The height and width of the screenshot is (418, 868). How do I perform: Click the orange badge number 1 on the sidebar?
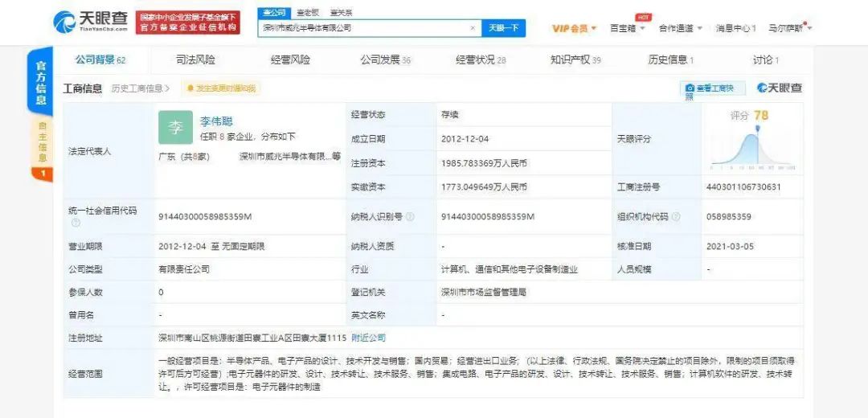coord(42,174)
